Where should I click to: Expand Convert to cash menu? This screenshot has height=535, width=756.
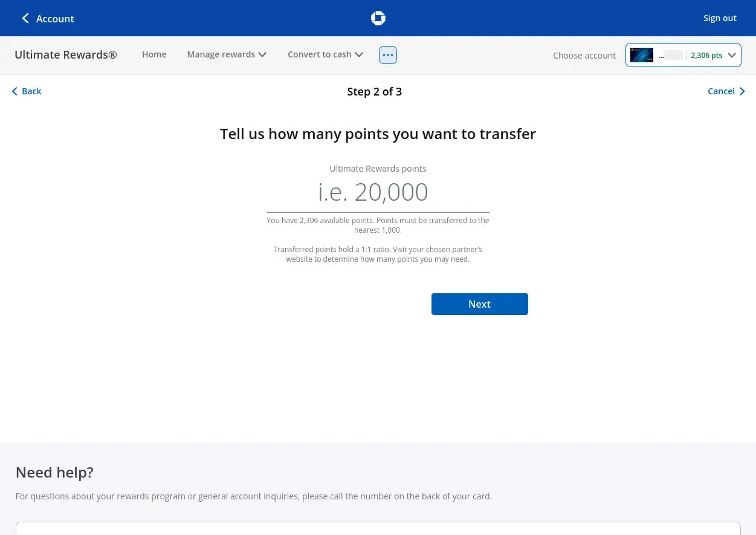tap(325, 54)
